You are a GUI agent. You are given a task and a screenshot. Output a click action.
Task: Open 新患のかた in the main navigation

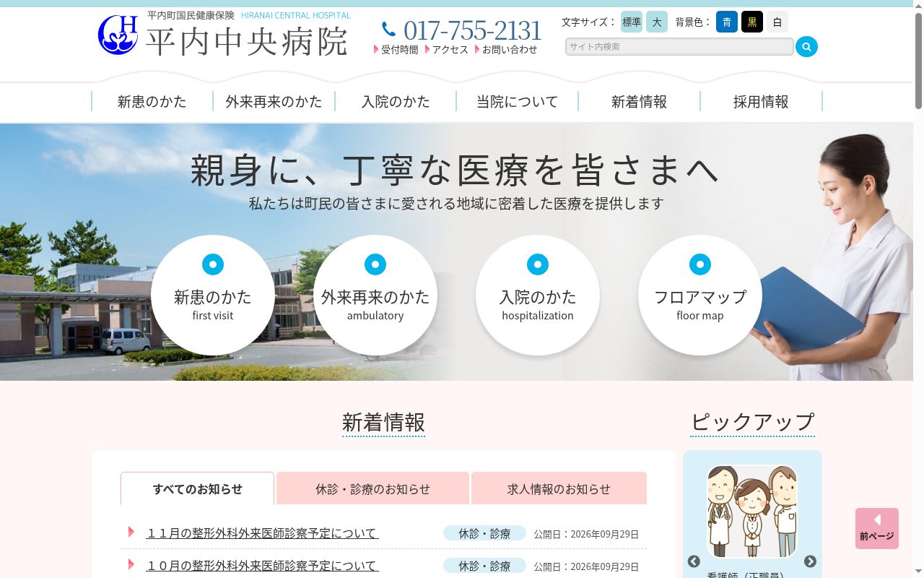152,102
